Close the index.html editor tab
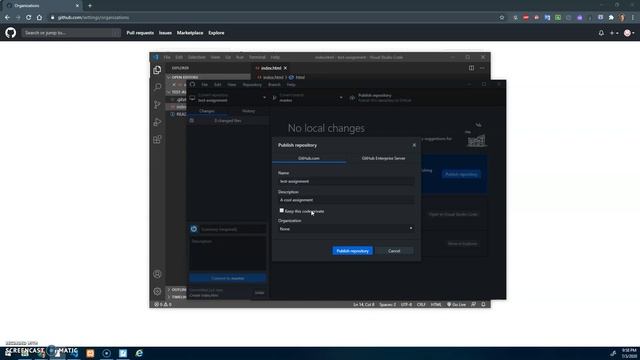 pos(285,68)
